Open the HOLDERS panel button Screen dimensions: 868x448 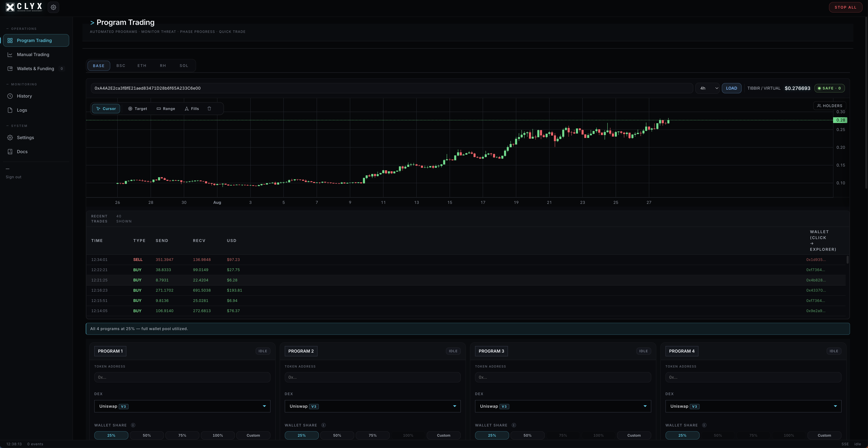pyautogui.click(x=830, y=106)
